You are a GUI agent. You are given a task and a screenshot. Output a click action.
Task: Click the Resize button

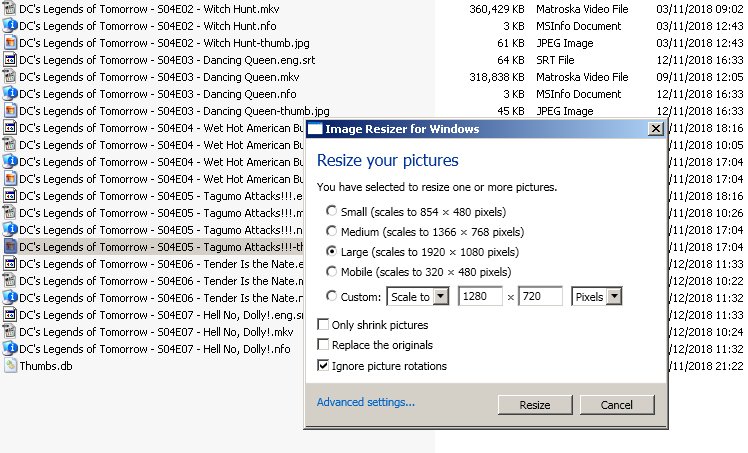535,405
